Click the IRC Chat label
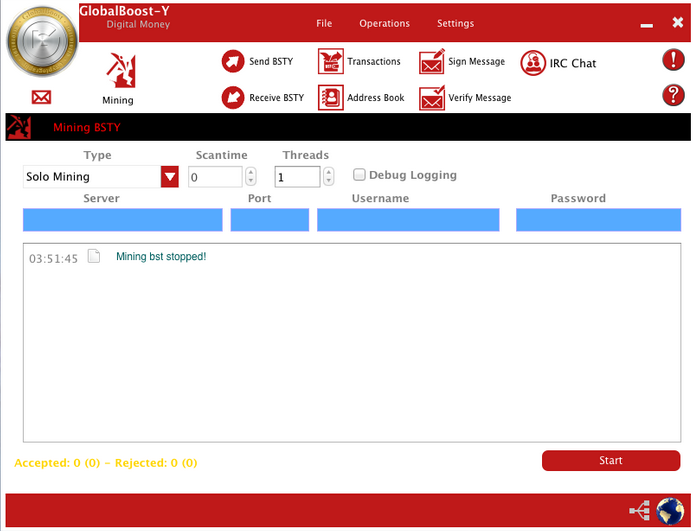 coord(573,63)
